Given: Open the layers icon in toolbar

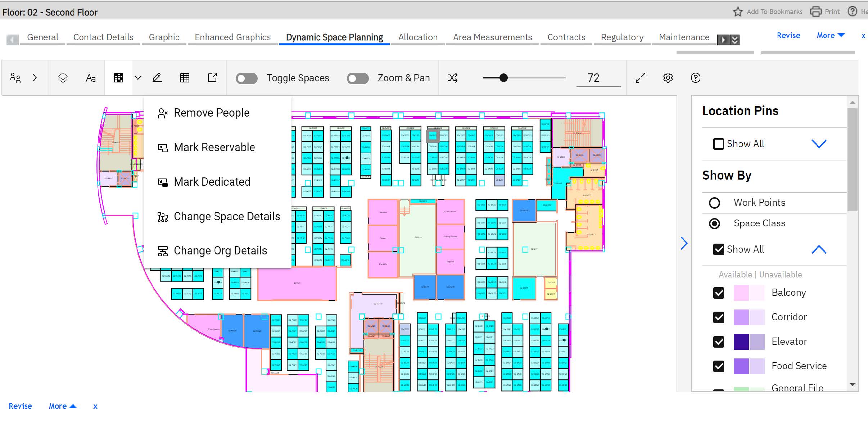Looking at the screenshot, I should tap(63, 78).
